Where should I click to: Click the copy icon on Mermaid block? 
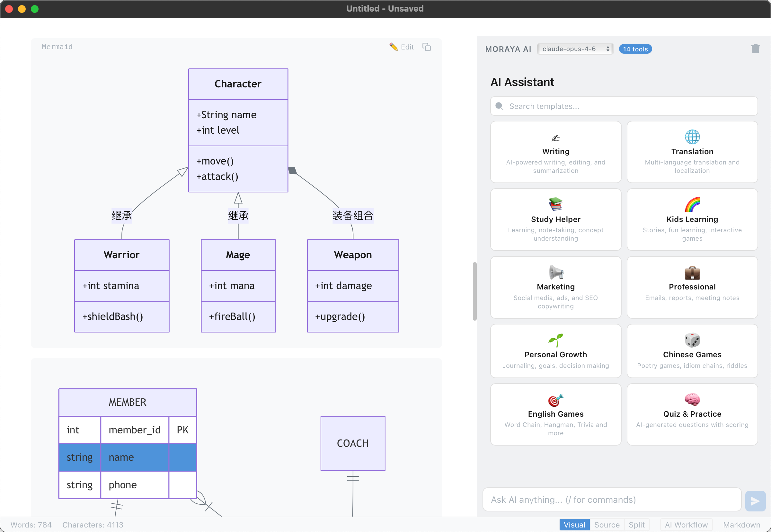(426, 47)
